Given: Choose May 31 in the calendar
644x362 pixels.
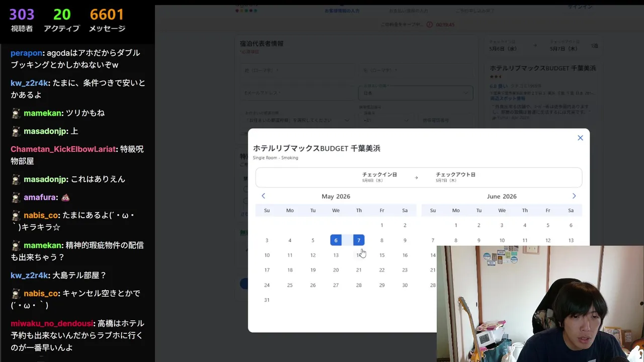Looking at the screenshot, I should coord(267,300).
